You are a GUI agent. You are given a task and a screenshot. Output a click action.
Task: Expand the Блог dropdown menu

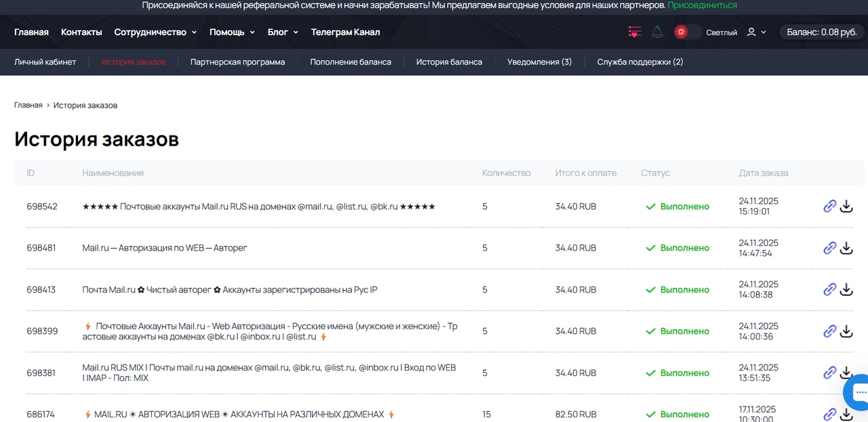point(283,32)
